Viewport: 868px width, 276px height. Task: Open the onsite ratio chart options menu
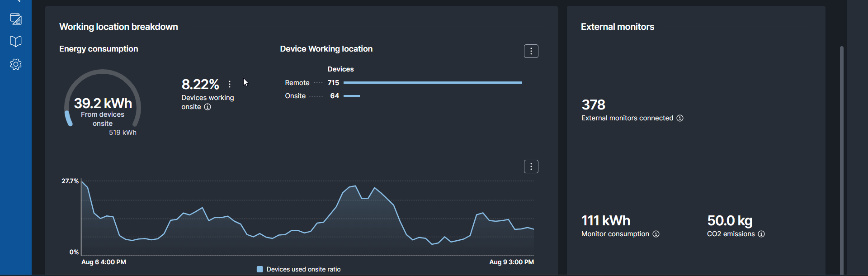tap(531, 167)
